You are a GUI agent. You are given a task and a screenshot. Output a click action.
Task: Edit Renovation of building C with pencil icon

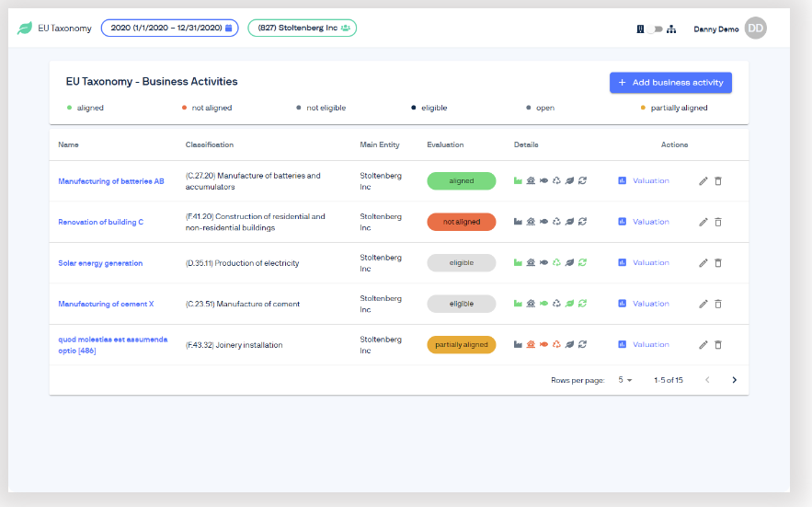coord(703,222)
